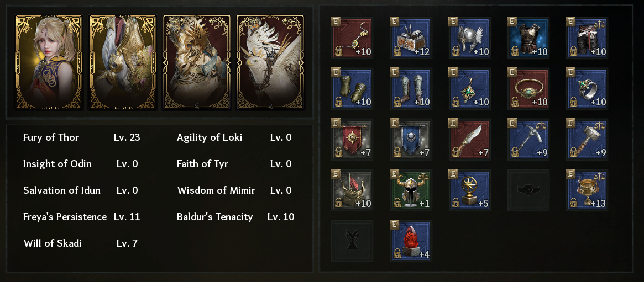Select the horned helmet +1 item
This screenshot has height=282, width=644.
click(x=411, y=190)
